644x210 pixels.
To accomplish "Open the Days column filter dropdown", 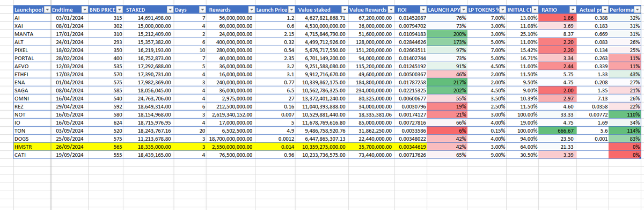I will pos(202,10).
